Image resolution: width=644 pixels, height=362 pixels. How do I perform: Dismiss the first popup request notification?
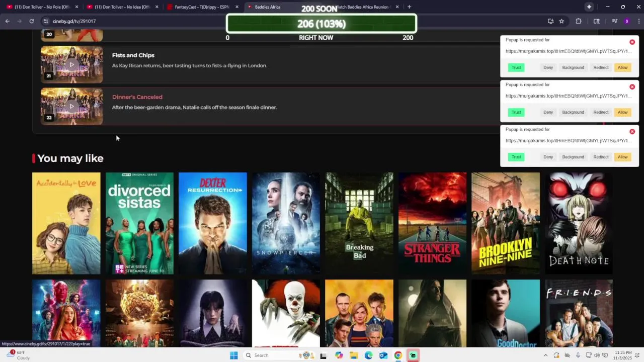pyautogui.click(x=632, y=42)
